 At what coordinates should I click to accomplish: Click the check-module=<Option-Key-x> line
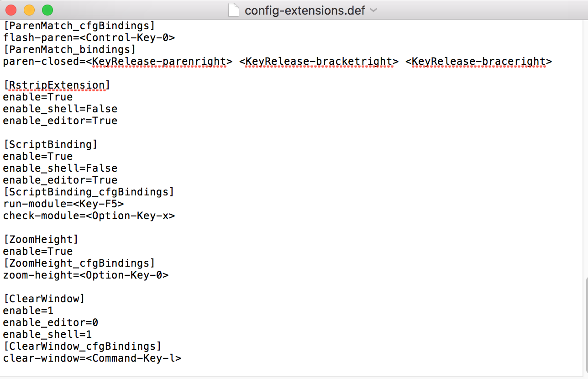(x=89, y=216)
